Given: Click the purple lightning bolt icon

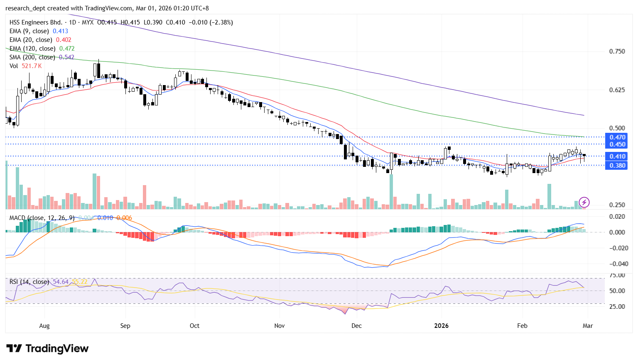Looking at the screenshot, I should pyautogui.click(x=584, y=202).
